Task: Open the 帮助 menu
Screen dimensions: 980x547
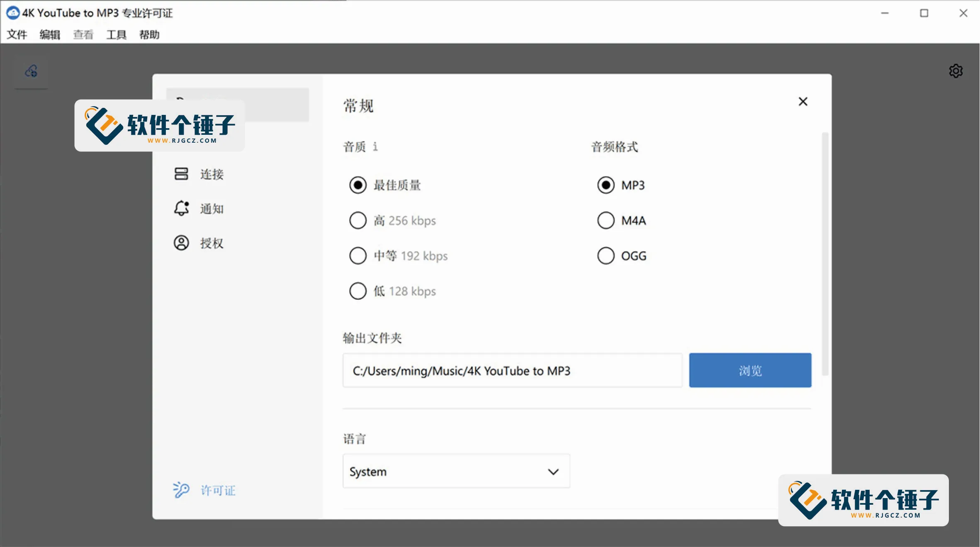Action: click(x=149, y=34)
